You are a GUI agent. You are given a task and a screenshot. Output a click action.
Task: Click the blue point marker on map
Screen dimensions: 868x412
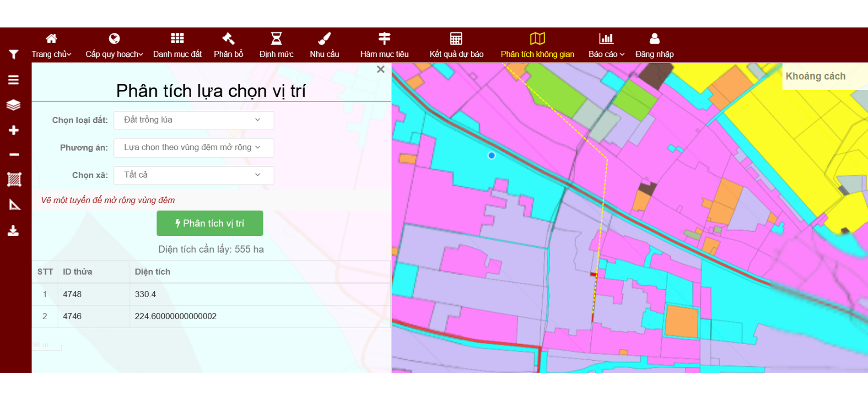[491, 156]
